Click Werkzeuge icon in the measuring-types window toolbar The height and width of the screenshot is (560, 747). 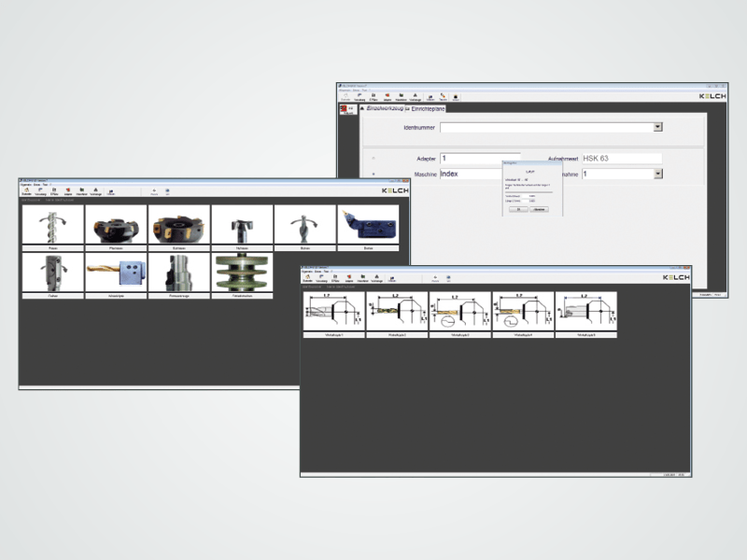point(377,278)
